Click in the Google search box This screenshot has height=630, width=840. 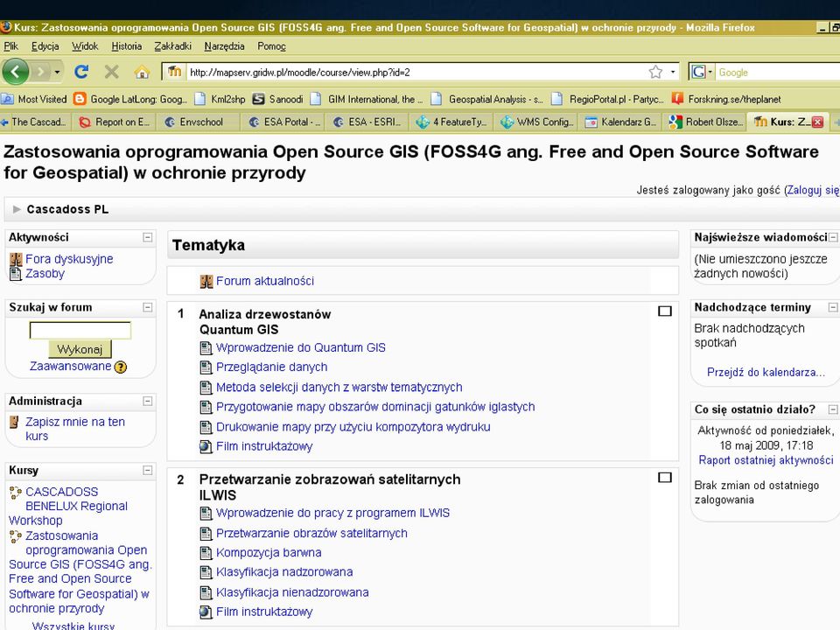[x=777, y=72]
